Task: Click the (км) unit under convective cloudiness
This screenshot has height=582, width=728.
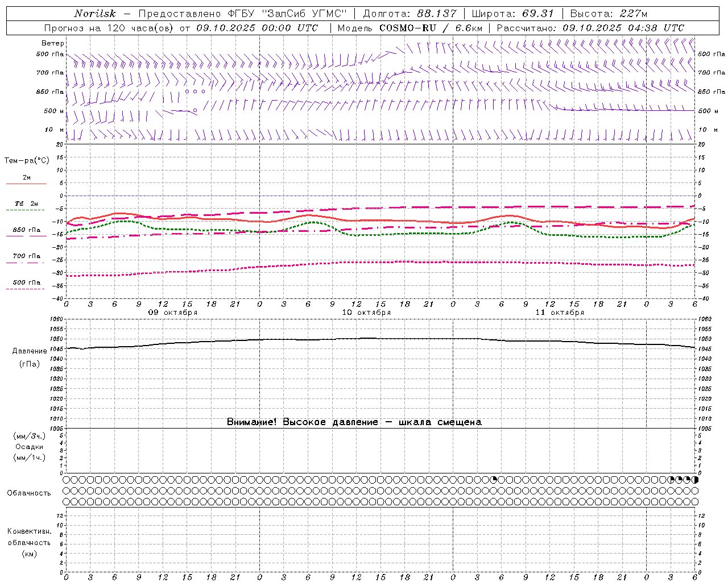Action: (29, 554)
